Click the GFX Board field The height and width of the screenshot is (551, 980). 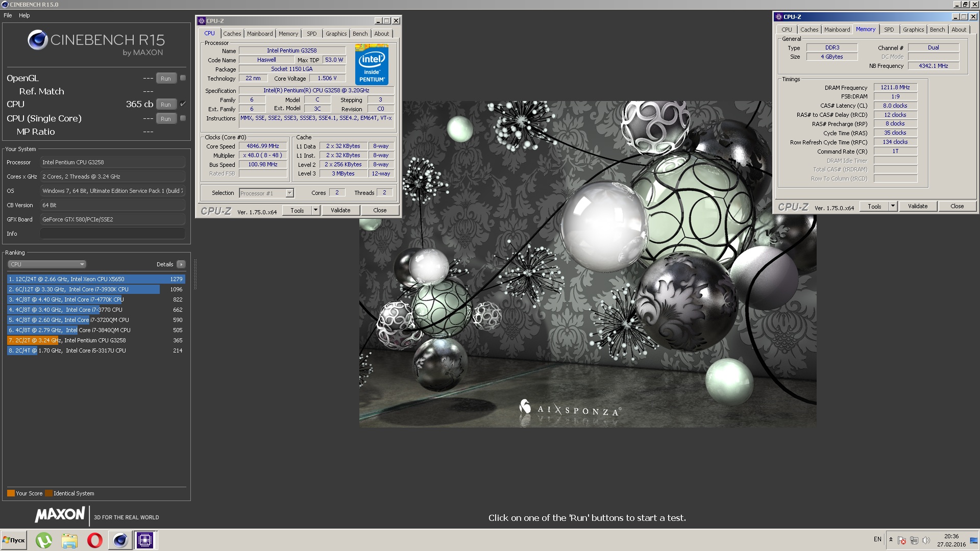pyautogui.click(x=112, y=219)
